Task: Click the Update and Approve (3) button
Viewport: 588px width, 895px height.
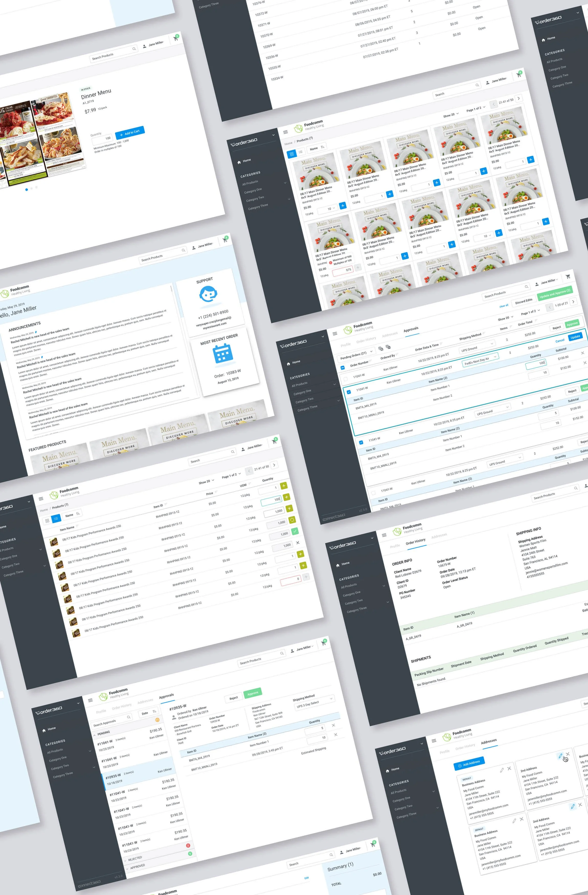Action: (555, 293)
